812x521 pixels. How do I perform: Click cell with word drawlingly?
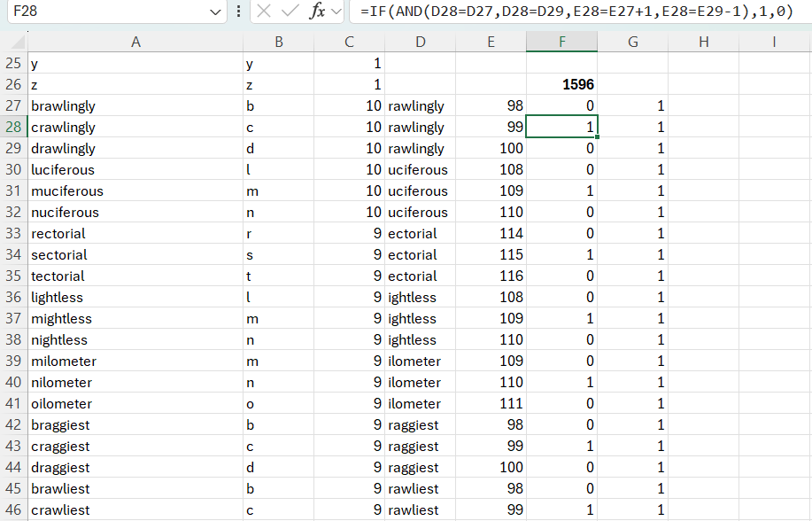pyautogui.click(x=135, y=148)
